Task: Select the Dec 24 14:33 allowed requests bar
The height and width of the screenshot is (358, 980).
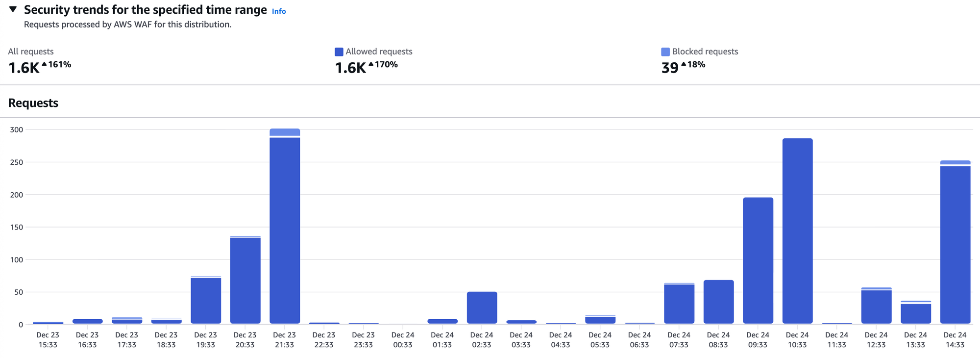Action: [955, 245]
